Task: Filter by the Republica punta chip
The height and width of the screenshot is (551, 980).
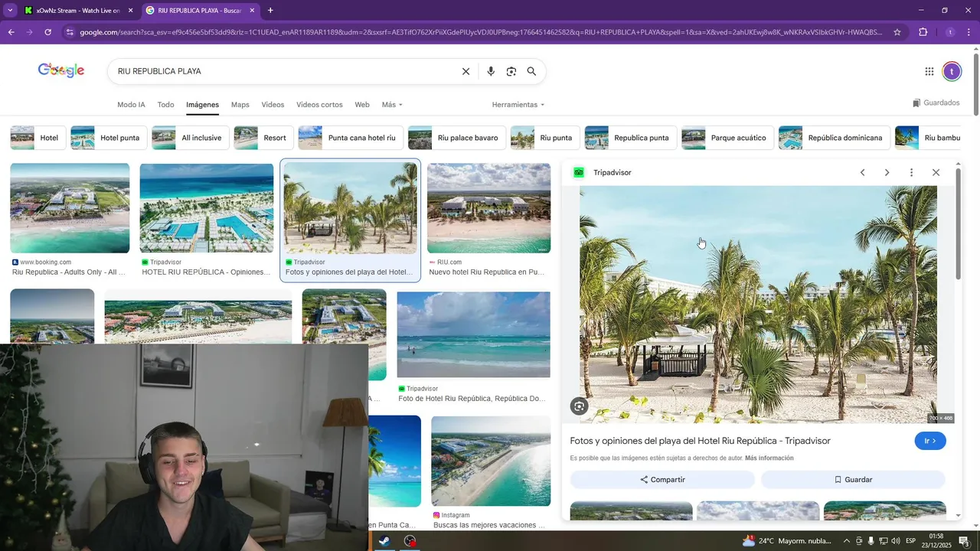Action: pos(631,138)
